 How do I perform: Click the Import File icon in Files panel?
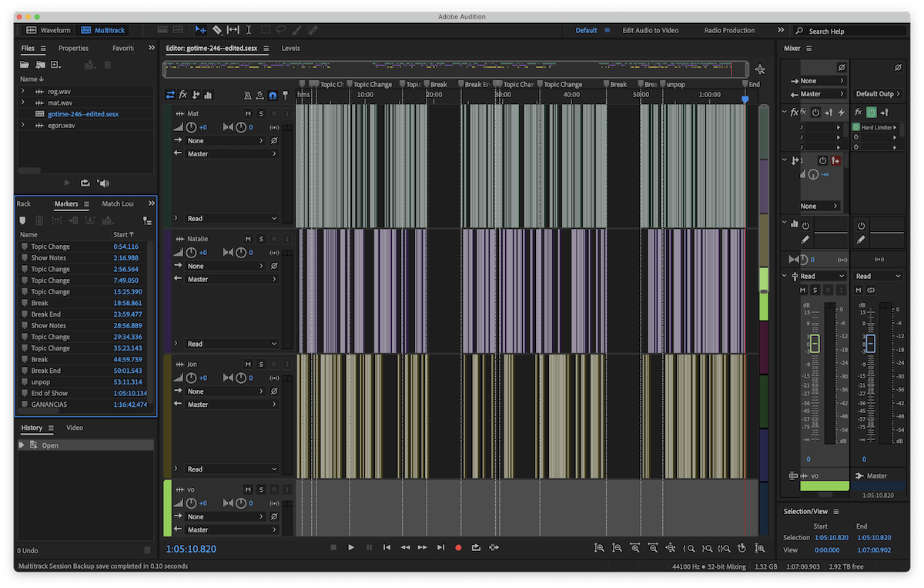click(x=40, y=65)
